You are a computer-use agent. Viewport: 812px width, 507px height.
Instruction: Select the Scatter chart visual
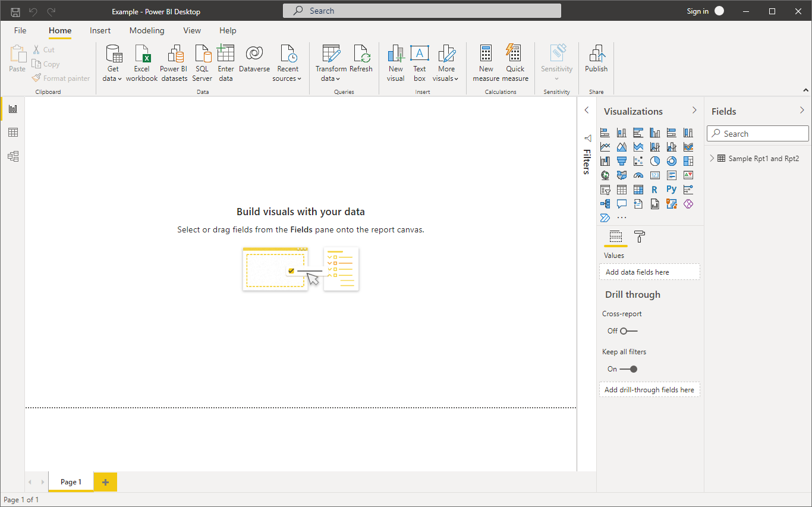(x=638, y=161)
